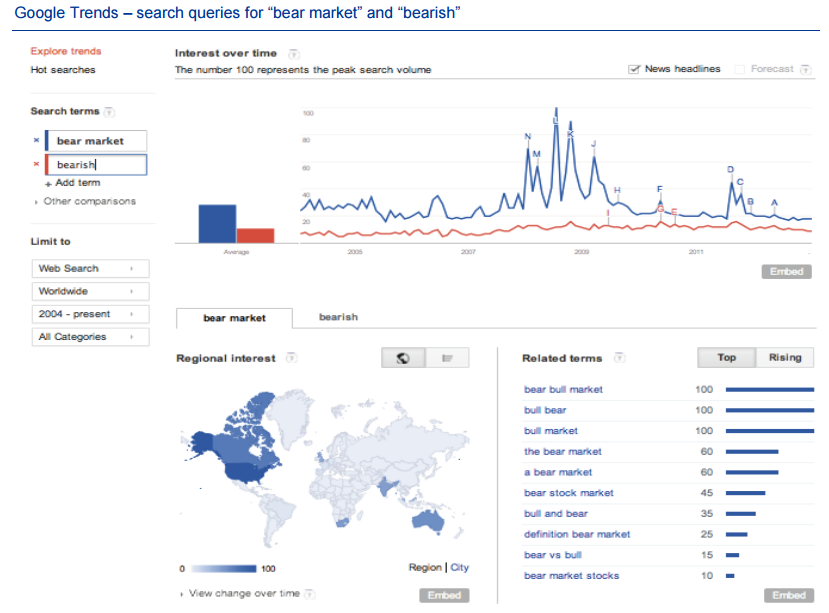Viewport: 829px width, 613px height.
Task: Click Australia on the regional map
Action: pyautogui.click(x=428, y=520)
